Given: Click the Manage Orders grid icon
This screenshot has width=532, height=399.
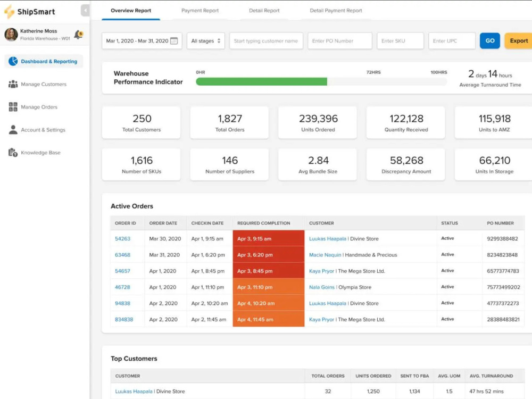Looking at the screenshot, I should (x=13, y=107).
